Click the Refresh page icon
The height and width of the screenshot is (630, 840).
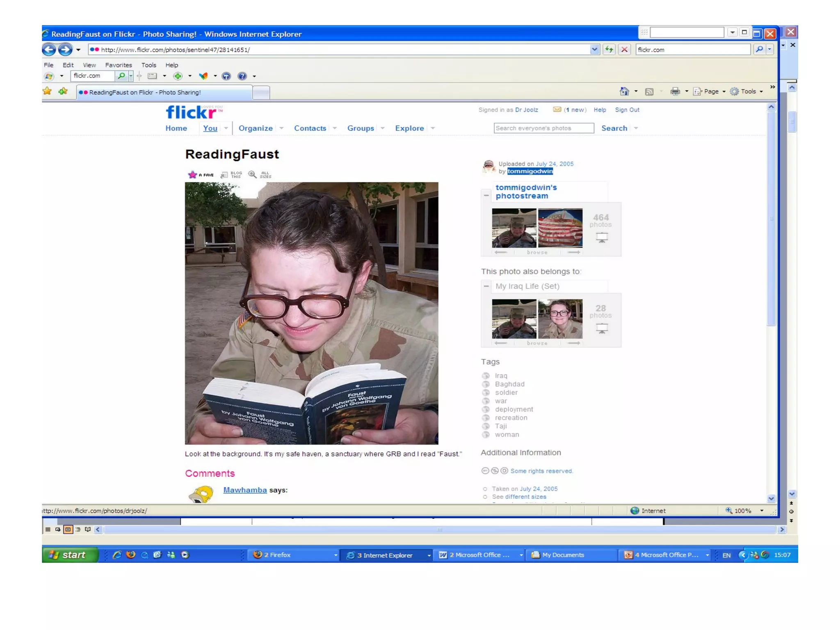pos(609,50)
